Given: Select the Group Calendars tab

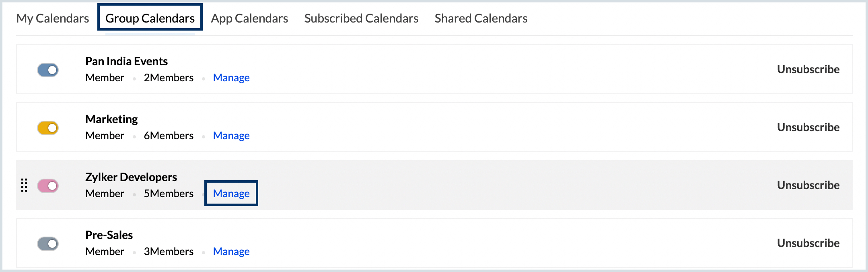Looking at the screenshot, I should [x=150, y=18].
